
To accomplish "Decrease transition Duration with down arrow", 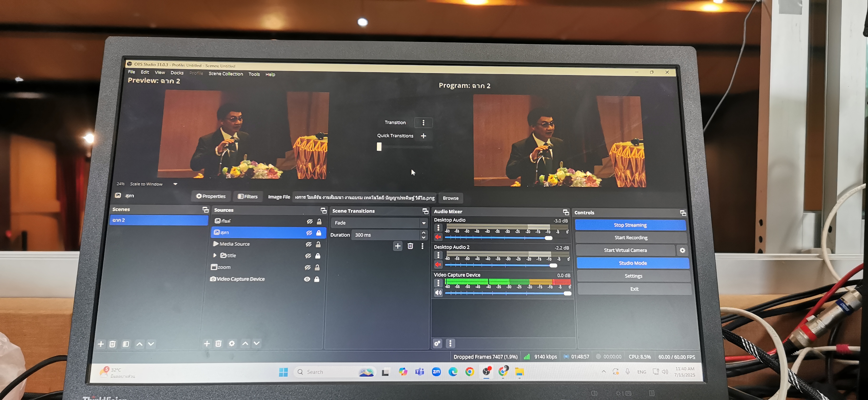I will [424, 238].
